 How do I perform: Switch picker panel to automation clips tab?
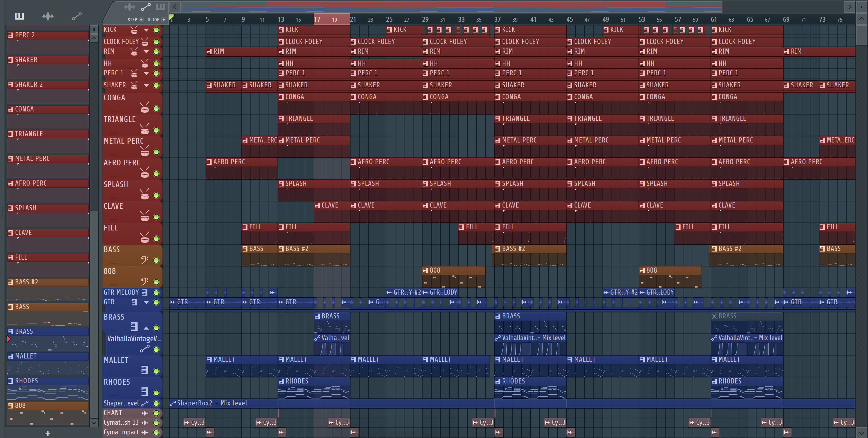point(77,16)
